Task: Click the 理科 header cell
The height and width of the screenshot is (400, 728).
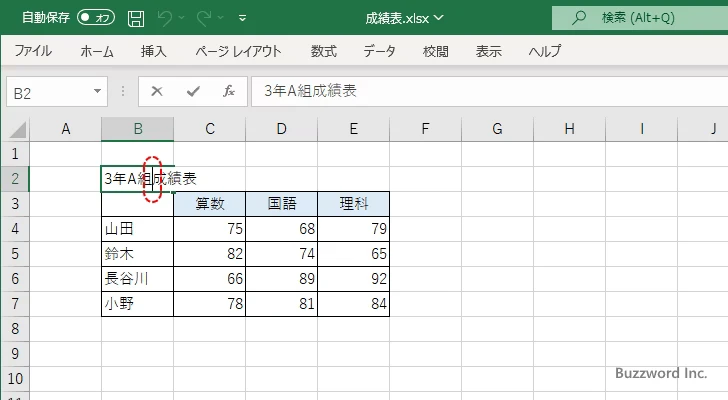Action: pyautogui.click(x=354, y=204)
